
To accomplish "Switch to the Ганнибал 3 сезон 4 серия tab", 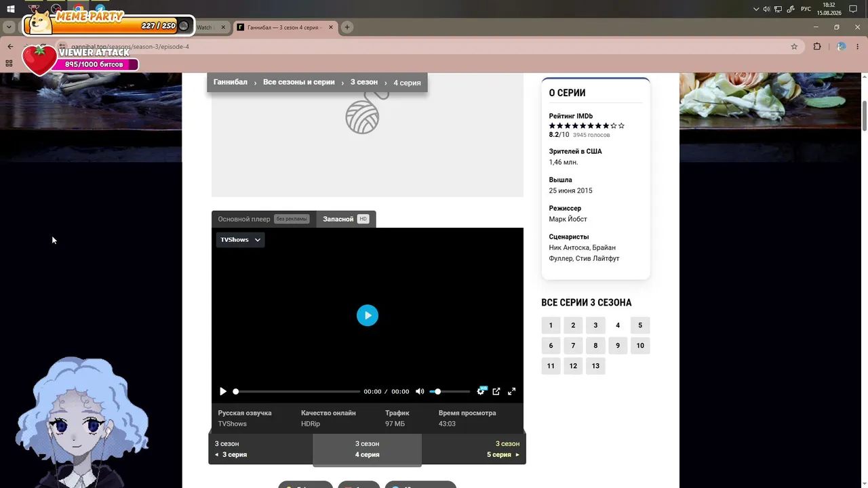I will click(x=285, y=27).
